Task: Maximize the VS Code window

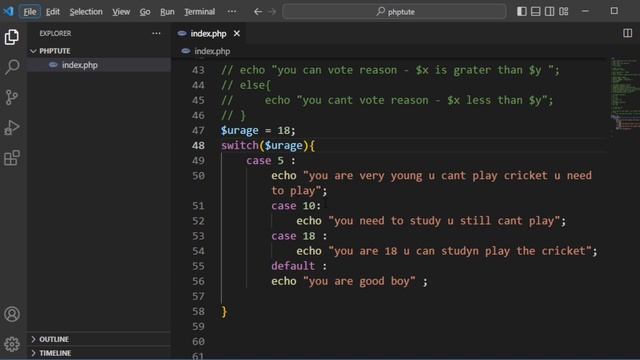Action: coord(614,11)
